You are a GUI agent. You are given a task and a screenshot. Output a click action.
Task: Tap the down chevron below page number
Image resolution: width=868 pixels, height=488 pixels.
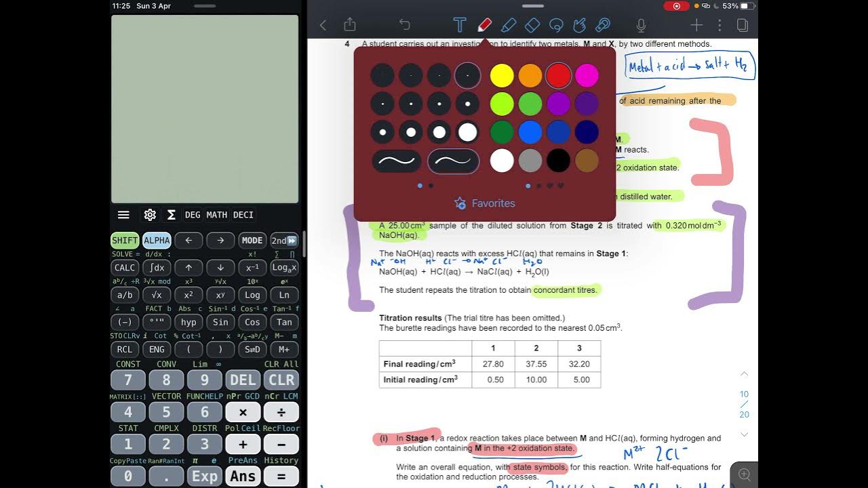[x=744, y=434]
